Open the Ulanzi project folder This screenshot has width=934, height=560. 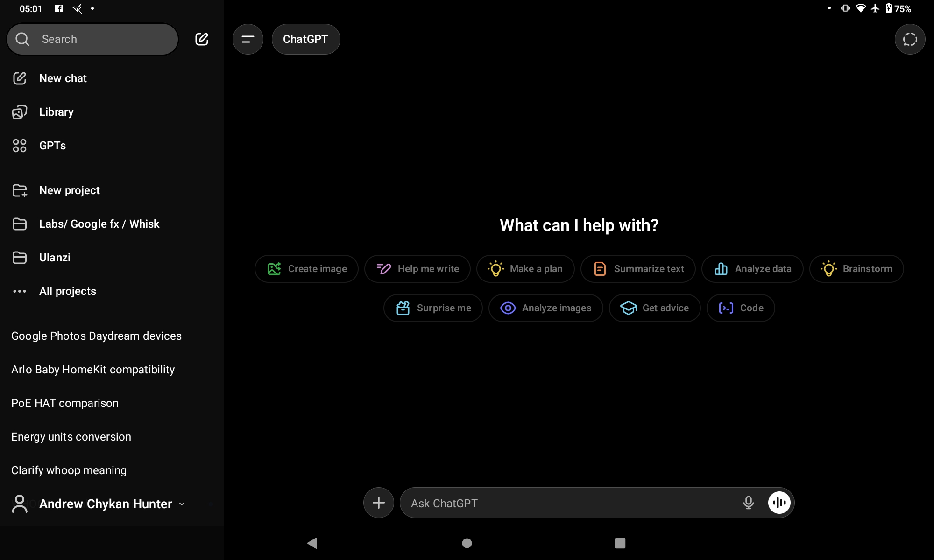click(x=55, y=258)
